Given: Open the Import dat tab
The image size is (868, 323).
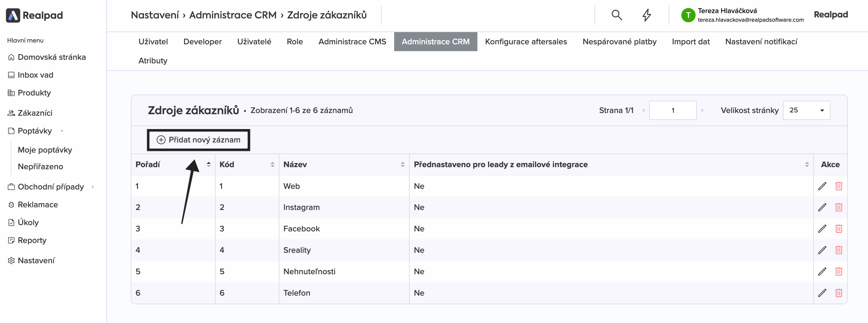Looking at the screenshot, I should click(x=691, y=41).
